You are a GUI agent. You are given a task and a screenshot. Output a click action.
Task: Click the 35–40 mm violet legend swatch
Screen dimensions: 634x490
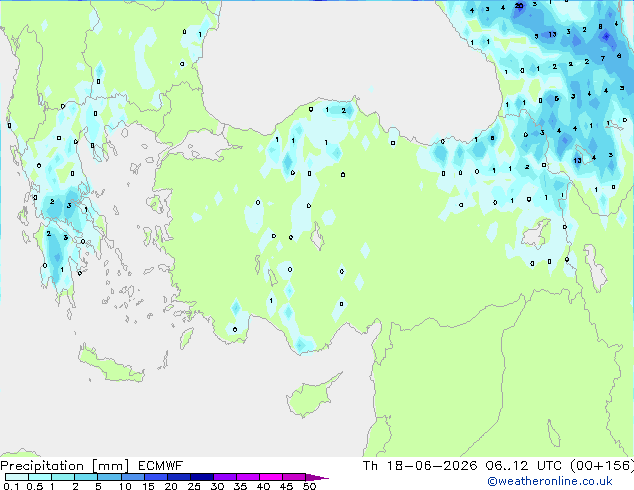tap(247, 477)
